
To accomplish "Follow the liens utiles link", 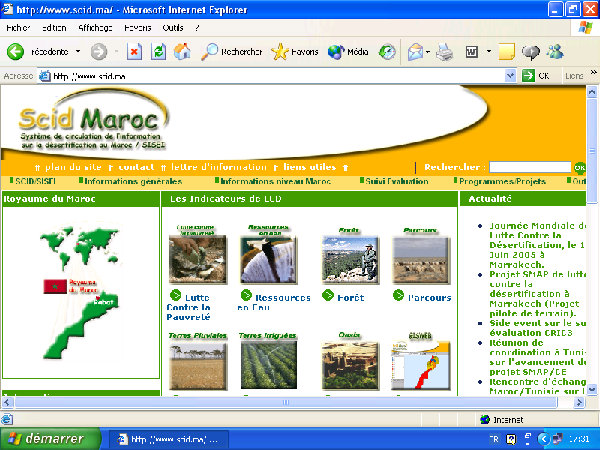I will tap(310, 167).
